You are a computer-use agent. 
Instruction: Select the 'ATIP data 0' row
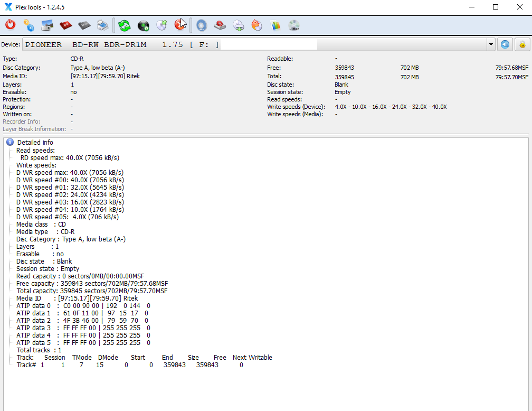click(83, 306)
